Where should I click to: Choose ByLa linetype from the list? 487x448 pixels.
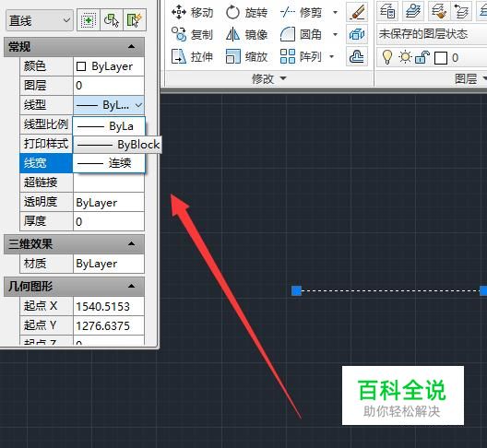[109, 126]
